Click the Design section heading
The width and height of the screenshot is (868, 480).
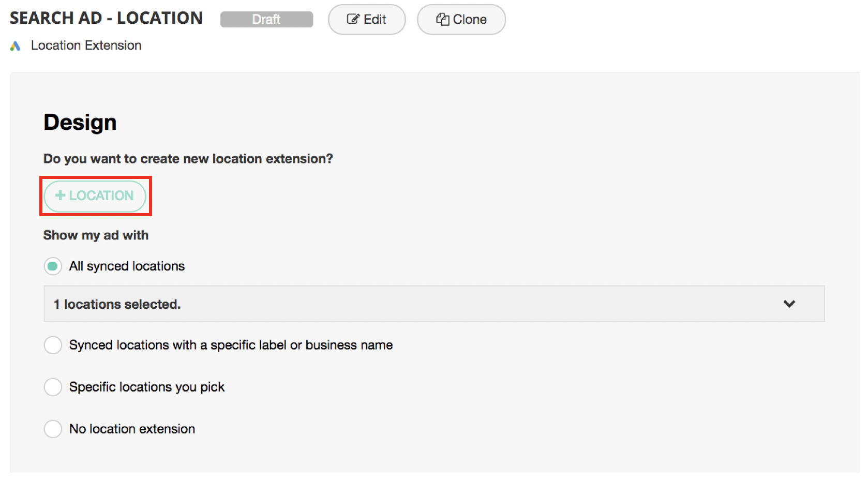pos(80,123)
